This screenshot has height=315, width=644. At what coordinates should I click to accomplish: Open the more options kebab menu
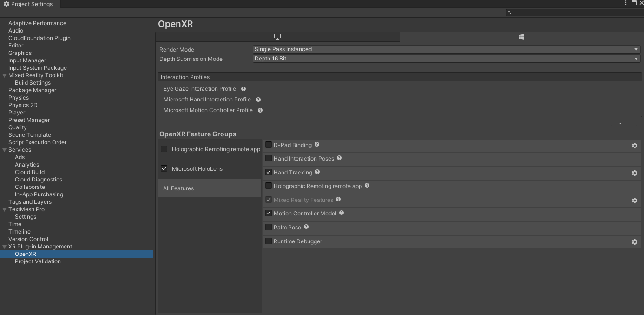[625, 3]
